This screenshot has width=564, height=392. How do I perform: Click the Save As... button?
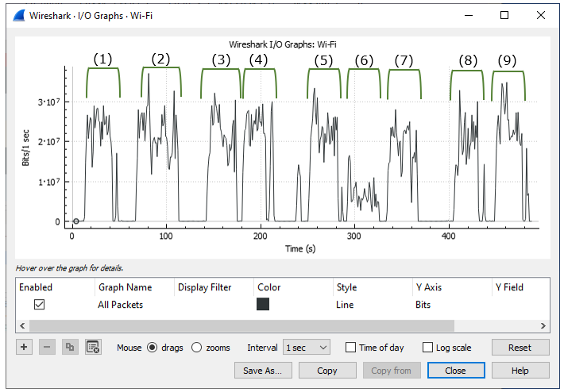click(263, 371)
